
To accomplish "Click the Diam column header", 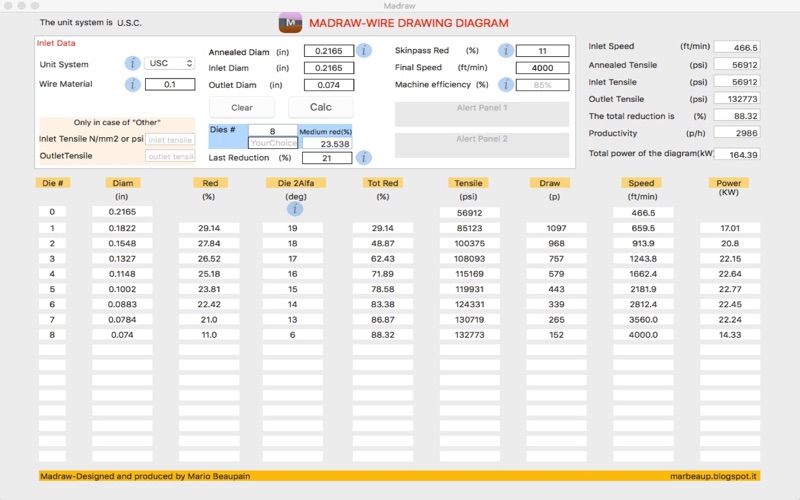I will [x=122, y=183].
